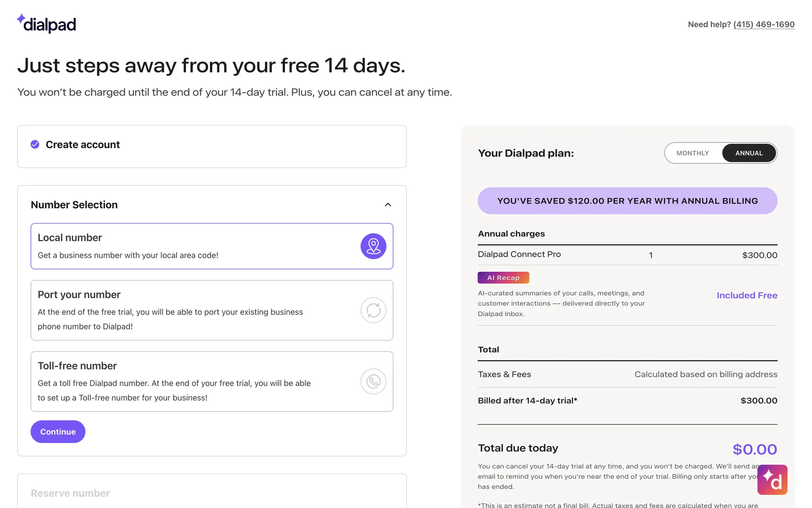
Task: Switch billing to Monthly
Action: pyautogui.click(x=692, y=153)
